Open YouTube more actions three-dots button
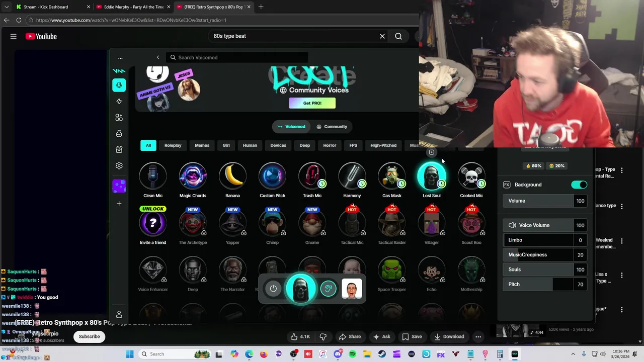 pyautogui.click(x=478, y=337)
